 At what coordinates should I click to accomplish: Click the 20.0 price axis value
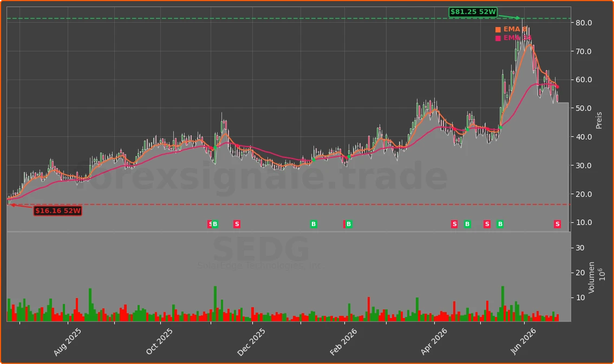click(x=584, y=194)
